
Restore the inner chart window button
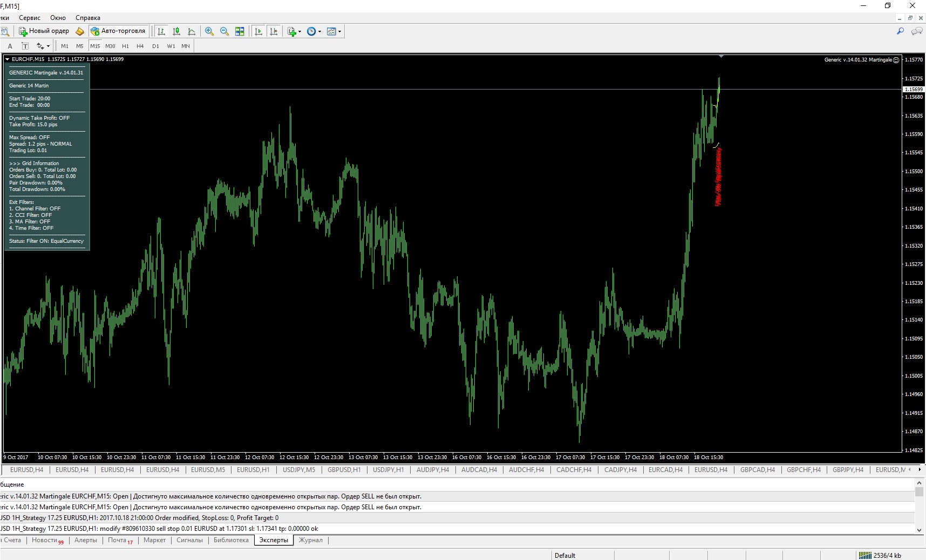[x=910, y=18]
